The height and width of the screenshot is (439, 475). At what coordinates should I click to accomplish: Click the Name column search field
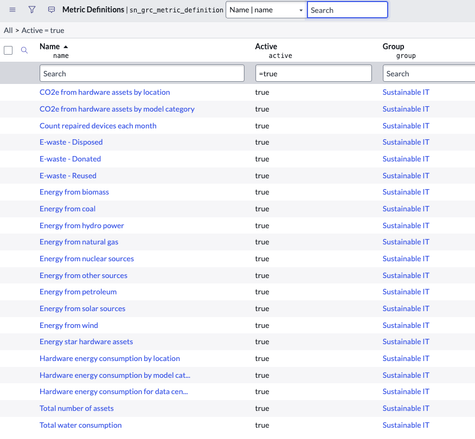pos(142,73)
